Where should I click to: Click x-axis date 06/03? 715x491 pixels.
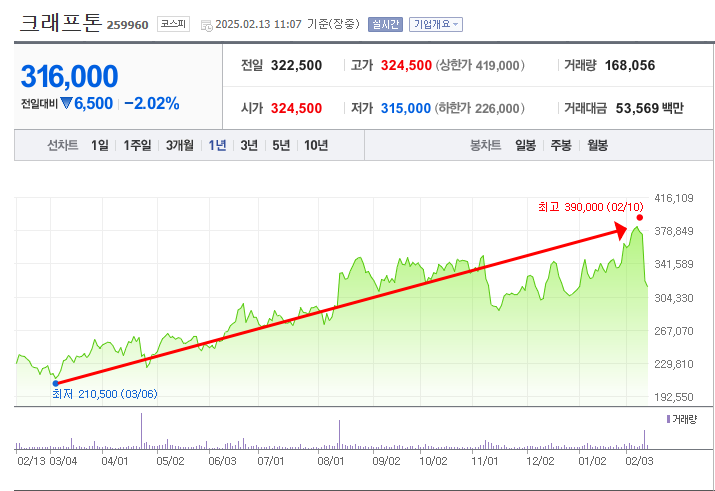(x=222, y=461)
